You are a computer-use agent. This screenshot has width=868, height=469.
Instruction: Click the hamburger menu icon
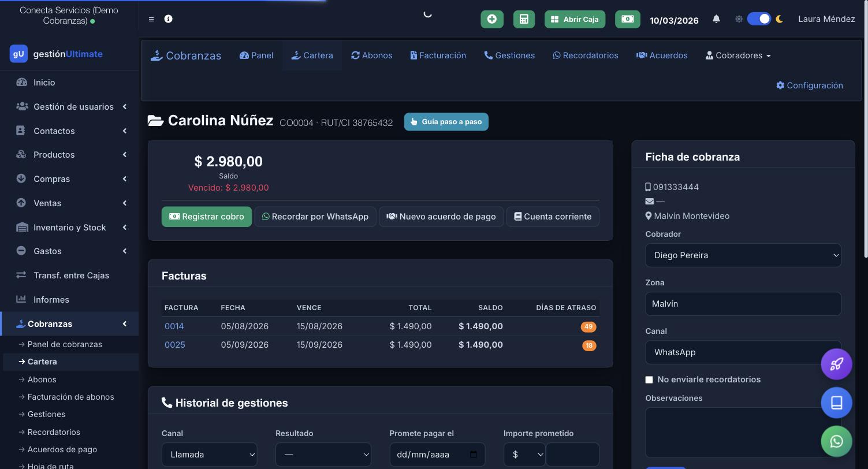[x=151, y=19]
